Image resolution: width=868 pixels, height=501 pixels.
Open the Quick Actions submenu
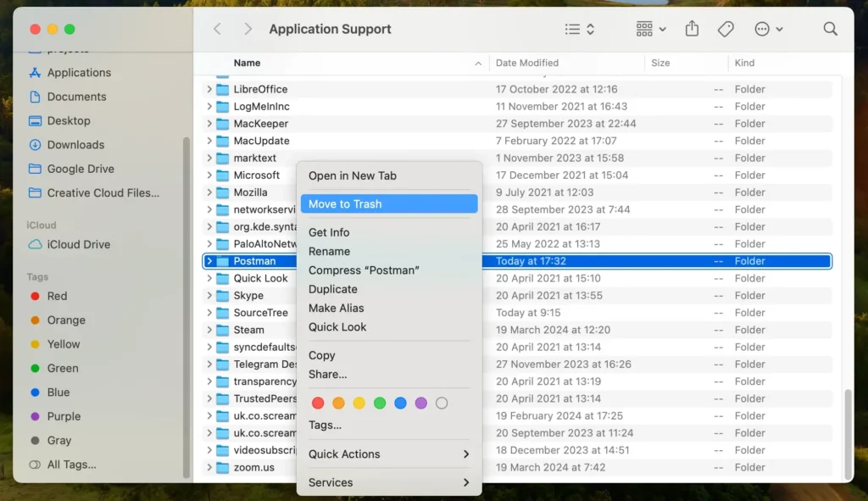[x=389, y=454]
